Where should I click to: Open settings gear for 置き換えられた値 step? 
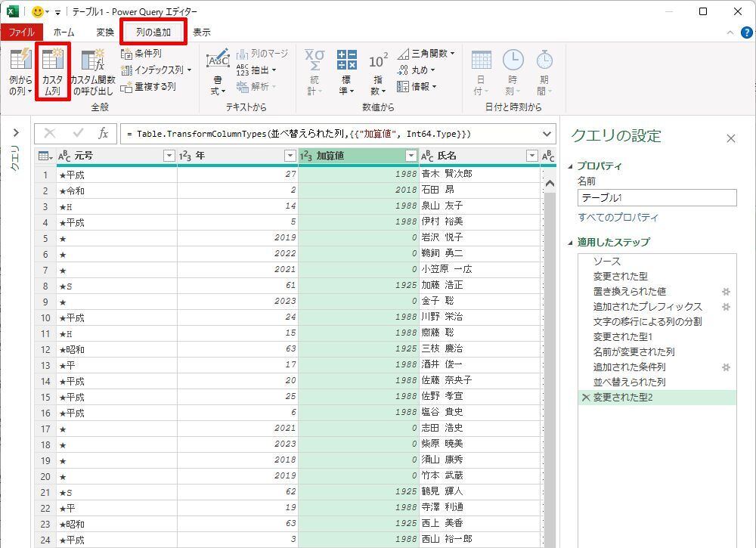pyautogui.click(x=726, y=292)
